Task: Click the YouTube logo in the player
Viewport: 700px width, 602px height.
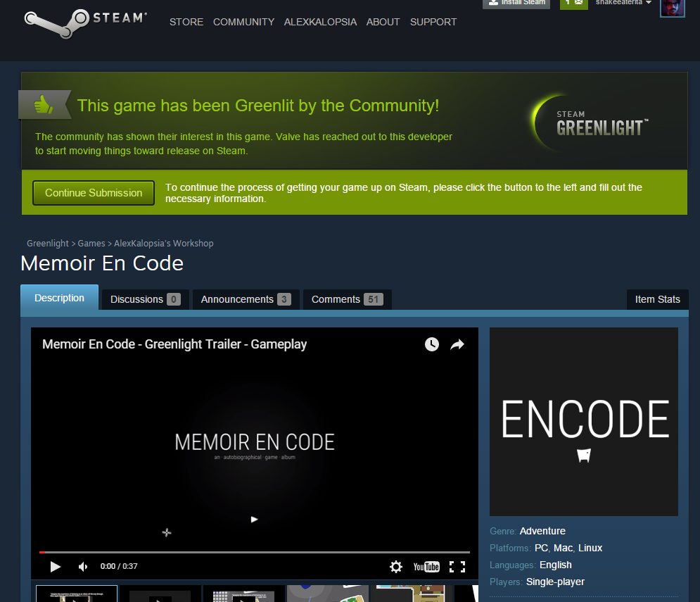Action: click(x=426, y=567)
